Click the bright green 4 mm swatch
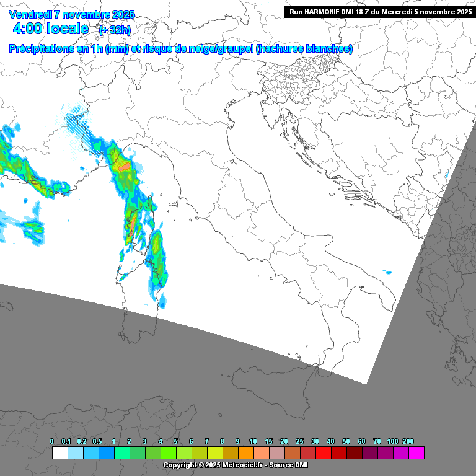This screenshot has height=476, width=476. pyautogui.click(x=169, y=453)
